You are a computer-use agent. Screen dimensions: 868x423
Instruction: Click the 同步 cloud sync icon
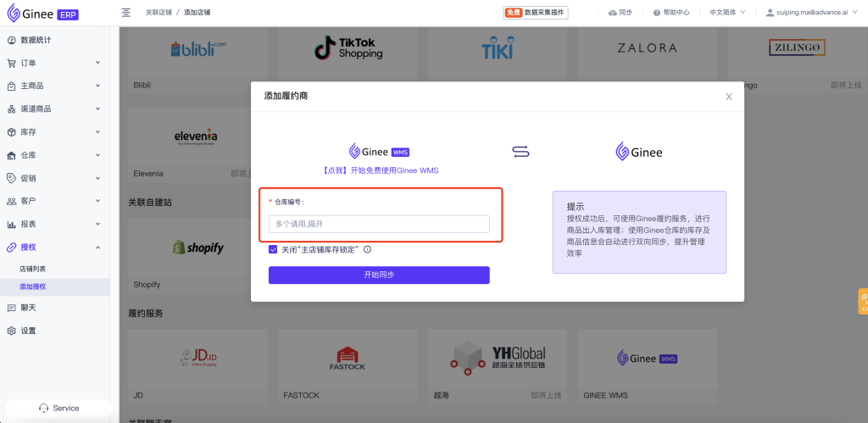click(613, 12)
